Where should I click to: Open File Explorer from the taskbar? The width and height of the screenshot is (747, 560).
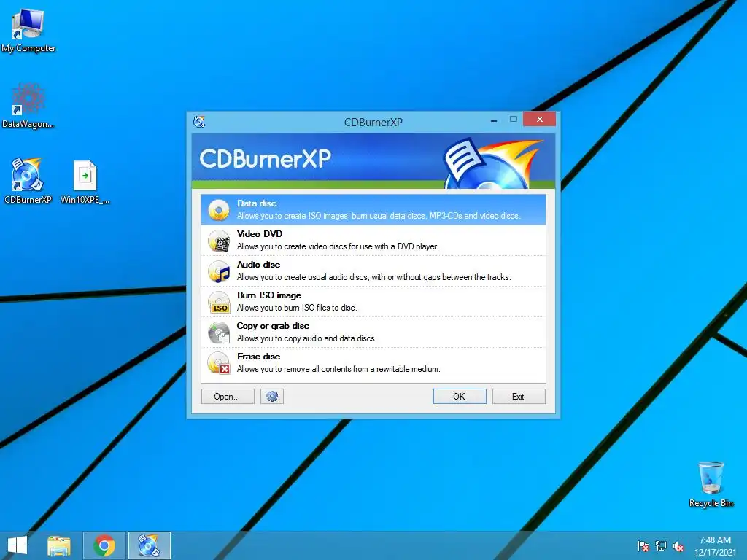[x=59, y=545]
